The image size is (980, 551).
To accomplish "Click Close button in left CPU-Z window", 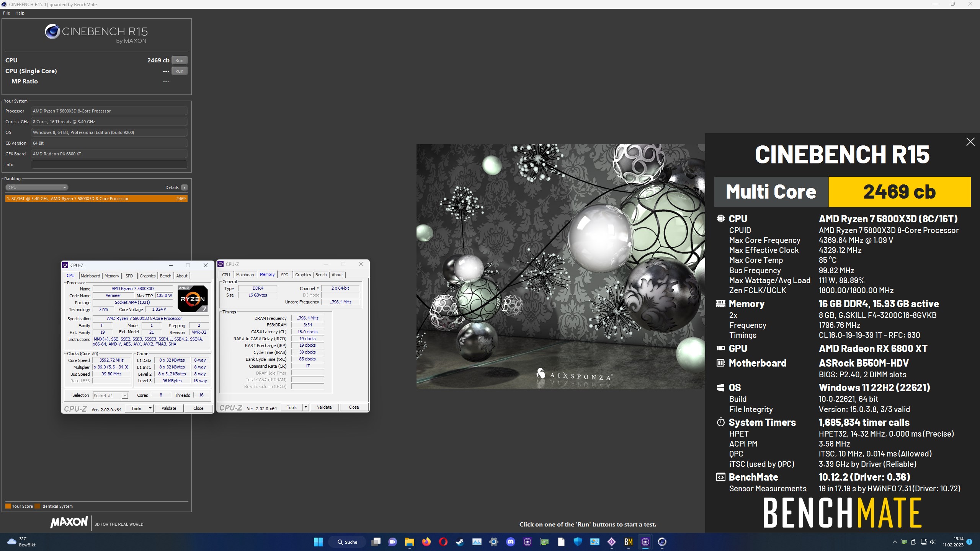I will 198,408.
